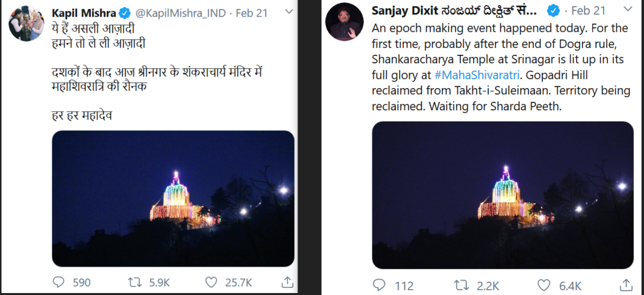This screenshot has width=644, height=295.
Task: Click Feb 21 date on Sanjay Dixit's tweet
Action: click(588, 10)
